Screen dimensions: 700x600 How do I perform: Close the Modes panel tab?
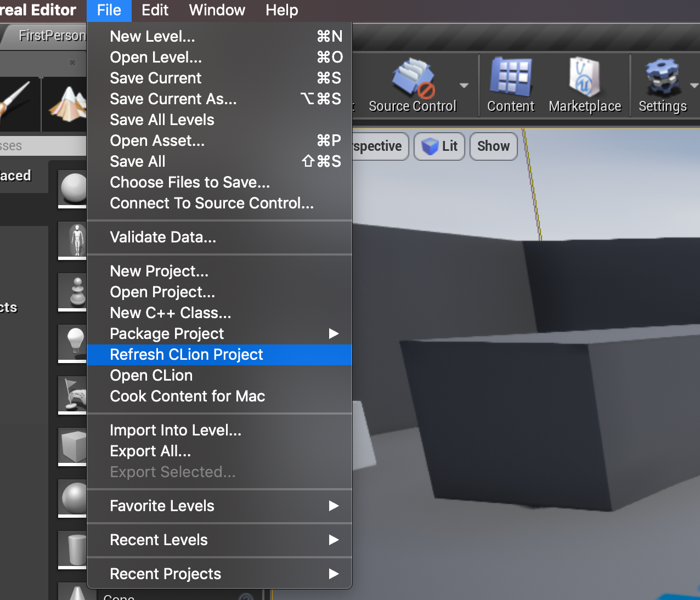[x=72, y=63]
